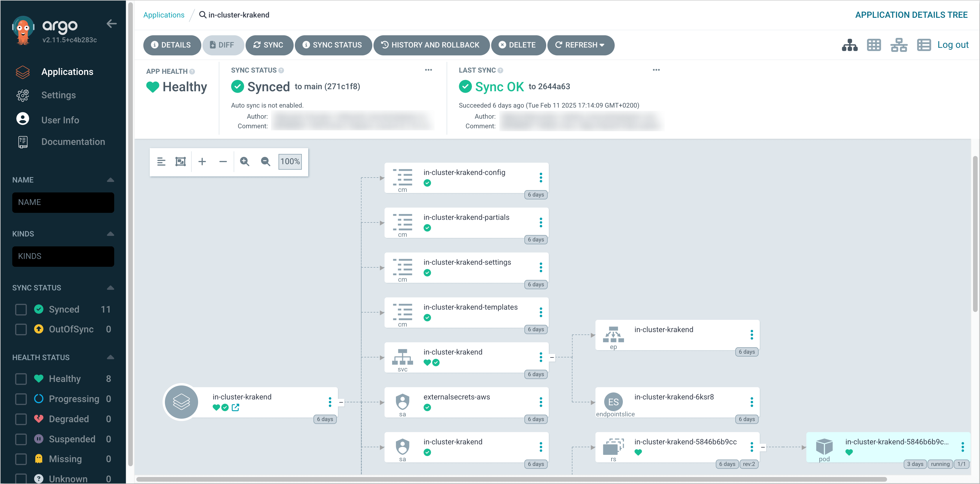Click the horizontal scrollbar at bottom

tap(511, 479)
